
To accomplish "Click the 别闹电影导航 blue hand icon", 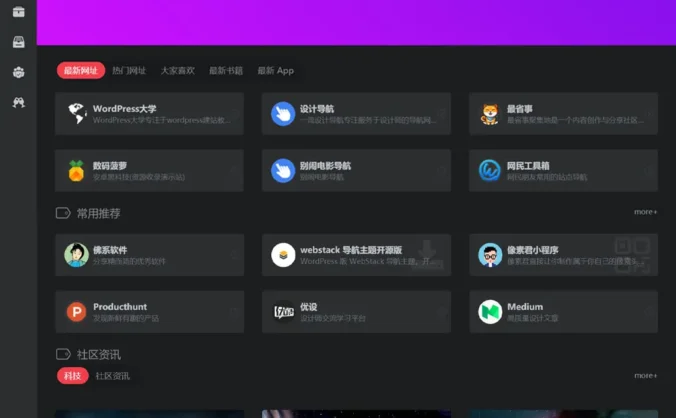I will [x=283, y=171].
